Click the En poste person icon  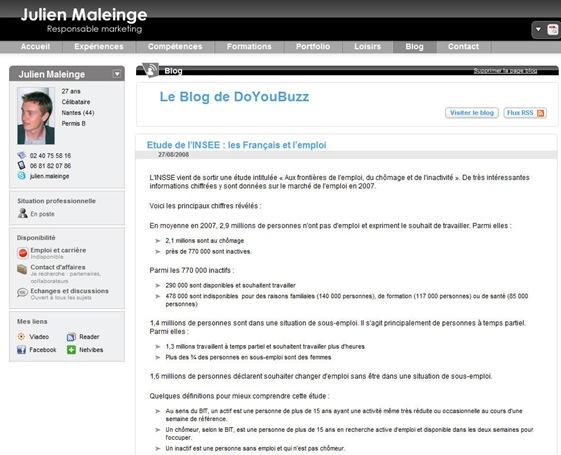23,213
